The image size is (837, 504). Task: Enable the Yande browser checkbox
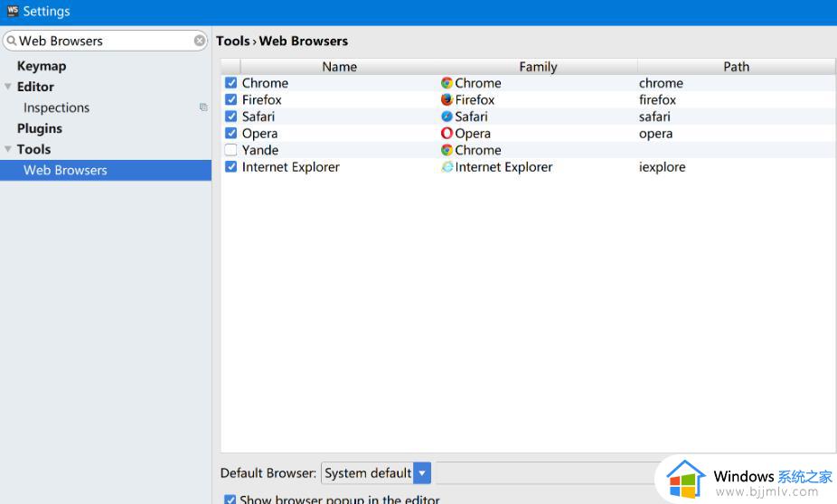tap(230, 150)
